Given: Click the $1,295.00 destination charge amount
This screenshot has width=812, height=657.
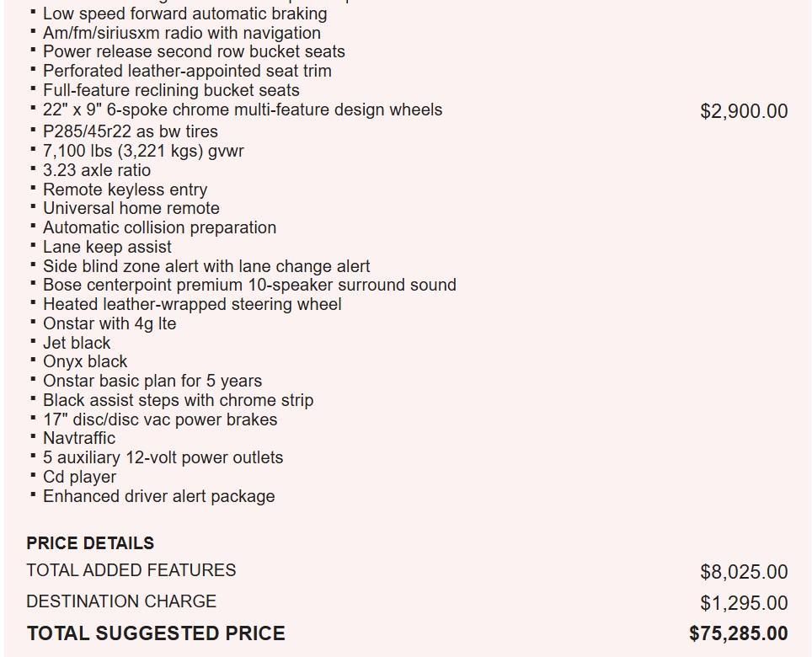Looking at the screenshot, I should point(744,603).
